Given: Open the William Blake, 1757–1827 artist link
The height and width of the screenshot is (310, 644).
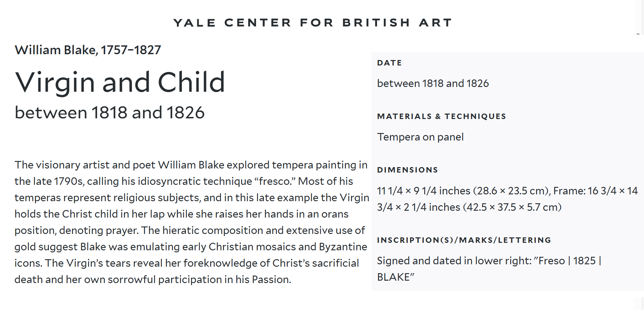Looking at the screenshot, I should pos(88,50).
